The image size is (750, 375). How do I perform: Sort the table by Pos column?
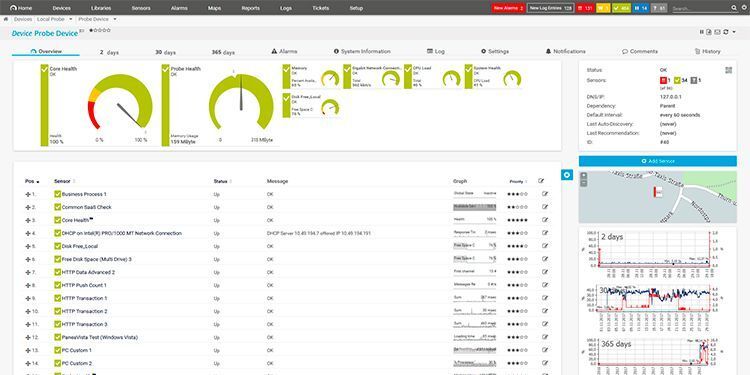point(32,182)
